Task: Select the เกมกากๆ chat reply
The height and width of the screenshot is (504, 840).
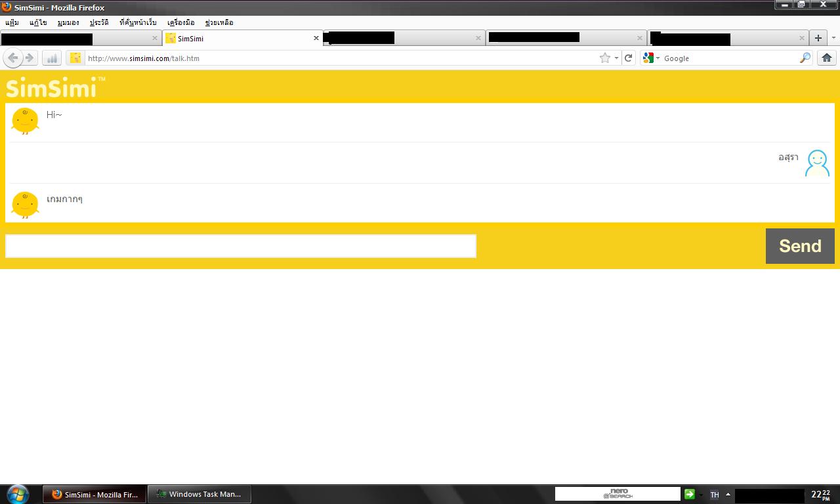Action: coord(64,199)
